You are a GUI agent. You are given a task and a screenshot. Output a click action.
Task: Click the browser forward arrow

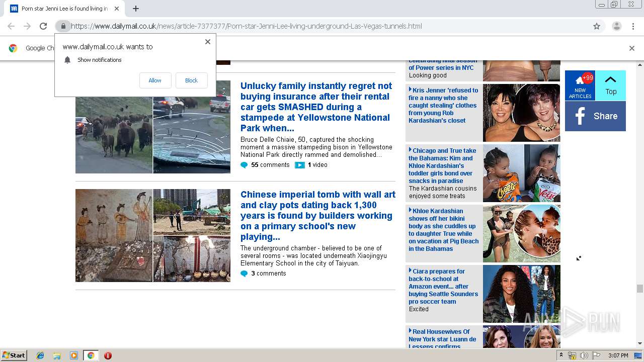(x=27, y=26)
